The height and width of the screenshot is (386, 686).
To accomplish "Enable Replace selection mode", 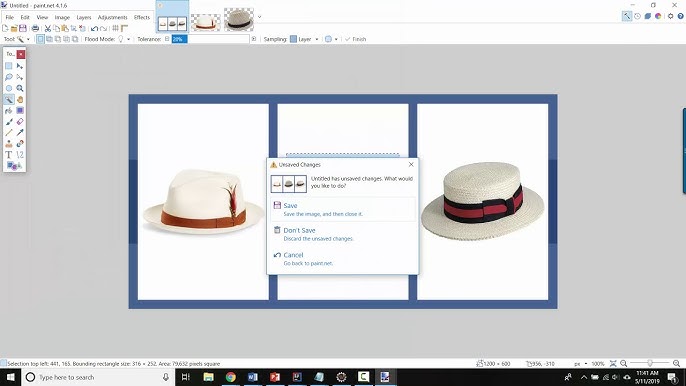I will 40,39.
